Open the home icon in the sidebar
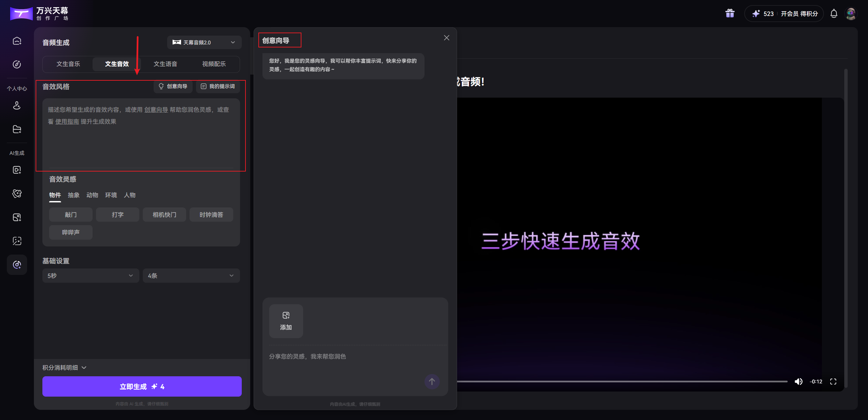Image resolution: width=868 pixels, height=420 pixels. pos(17,41)
